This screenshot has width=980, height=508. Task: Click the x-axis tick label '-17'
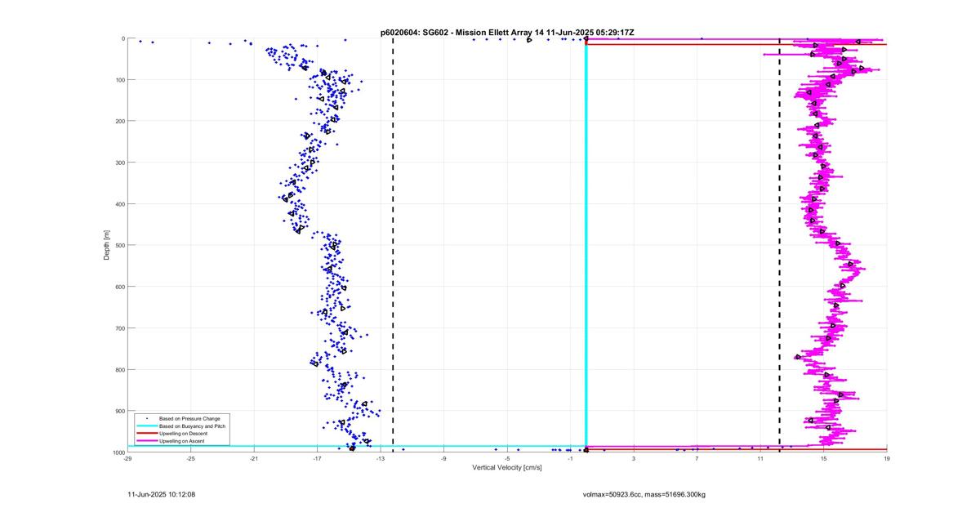tap(317, 458)
